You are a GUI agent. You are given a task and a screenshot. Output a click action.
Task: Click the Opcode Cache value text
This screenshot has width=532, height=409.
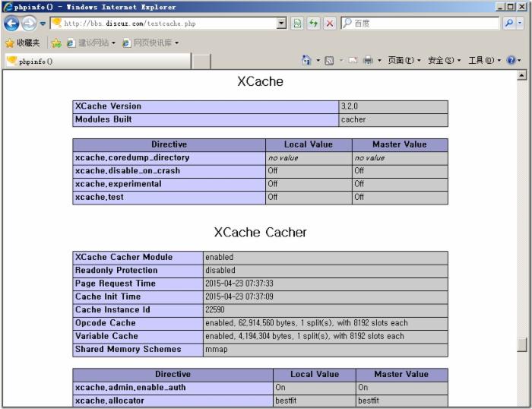[306, 323]
